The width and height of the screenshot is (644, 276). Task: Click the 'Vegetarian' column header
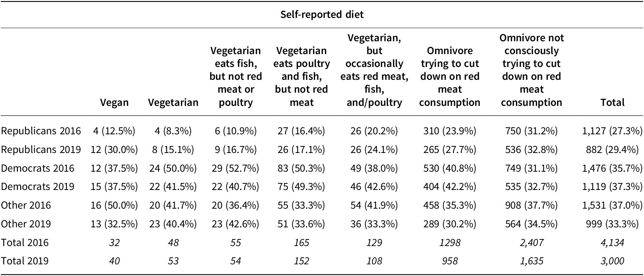coord(173,102)
